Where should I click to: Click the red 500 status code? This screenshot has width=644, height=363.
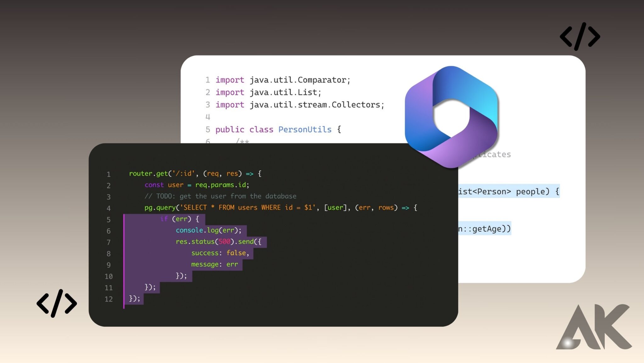[x=224, y=241]
